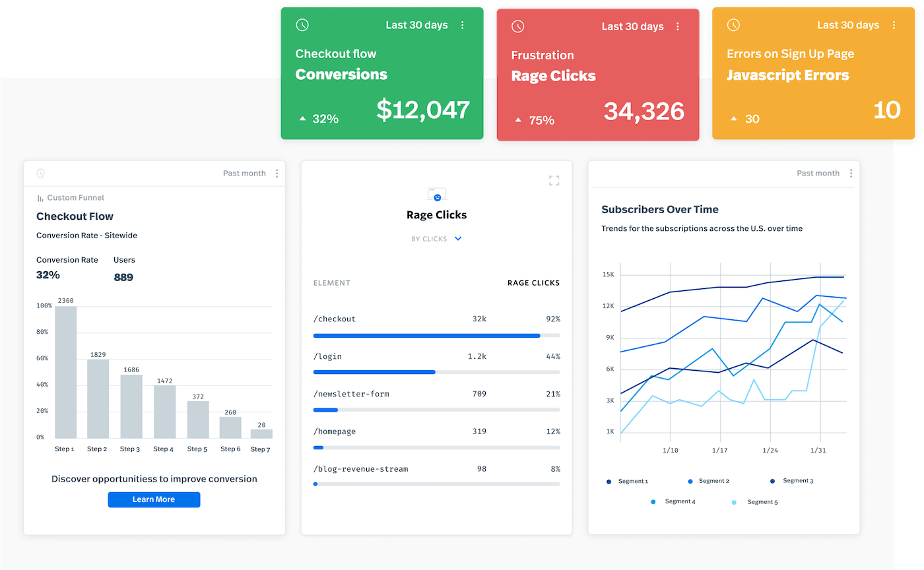This screenshot has height=570, width=924.
Task: Open the BY CLICKS dropdown
Action: point(436,239)
